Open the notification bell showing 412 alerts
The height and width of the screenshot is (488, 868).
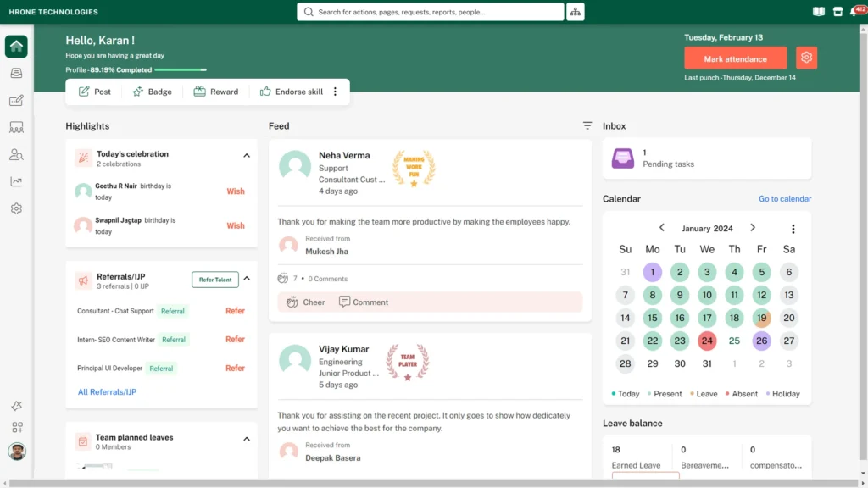[856, 12]
